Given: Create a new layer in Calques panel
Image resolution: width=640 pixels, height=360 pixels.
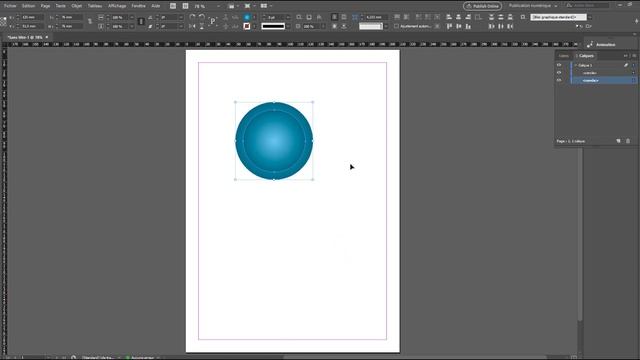Looking at the screenshot, I should pyautogui.click(x=618, y=141).
